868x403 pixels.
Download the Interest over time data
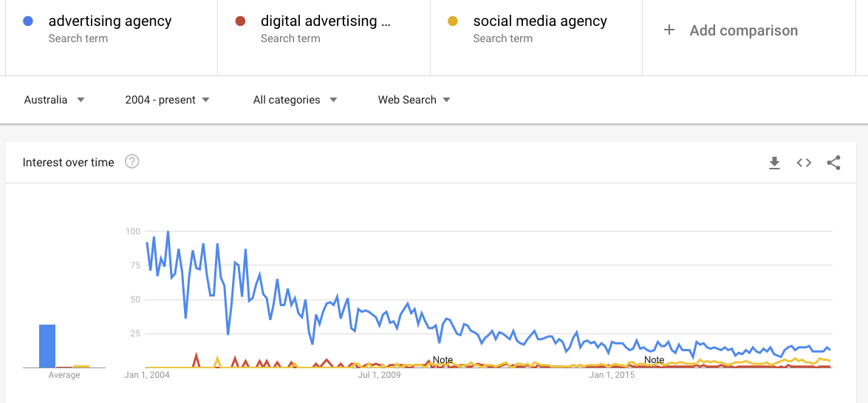(774, 163)
